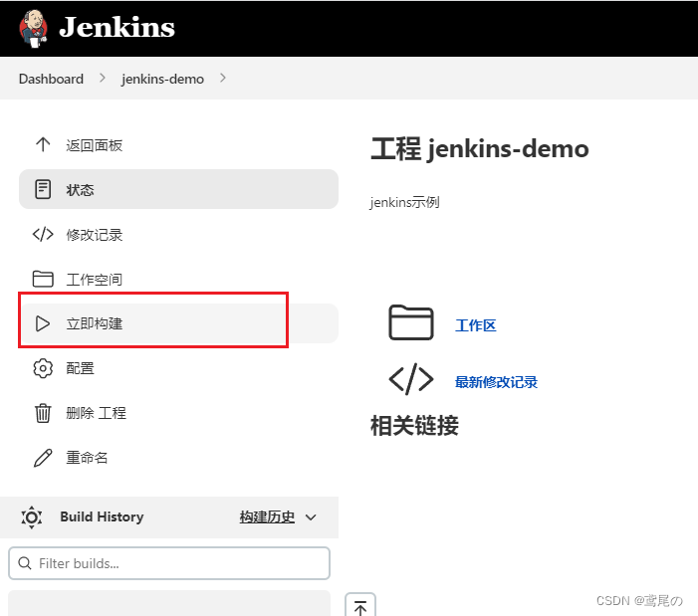The image size is (698, 616).
Task: Open the jenkins-demo breadcrumb link
Action: click(x=162, y=79)
